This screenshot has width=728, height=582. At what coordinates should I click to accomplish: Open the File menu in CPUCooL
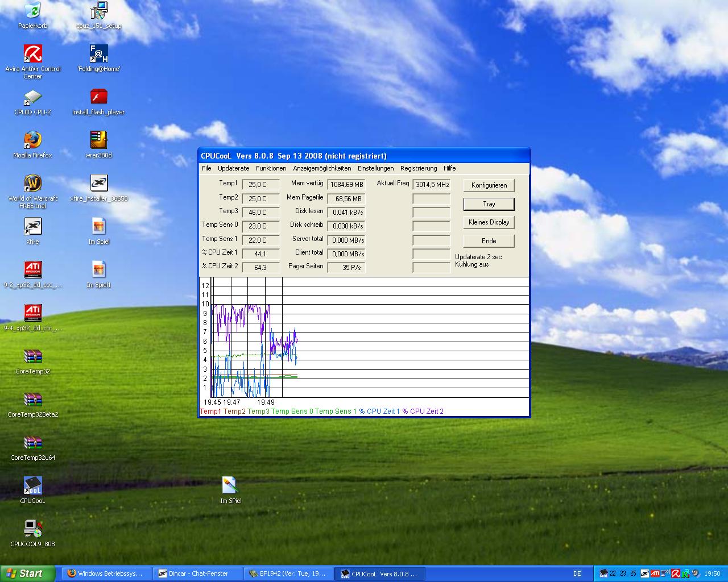[206, 168]
